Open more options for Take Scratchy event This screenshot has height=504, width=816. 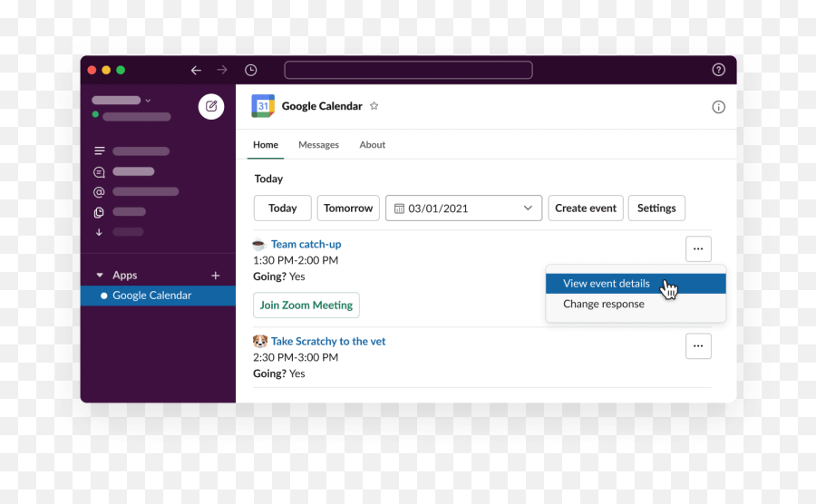click(698, 346)
